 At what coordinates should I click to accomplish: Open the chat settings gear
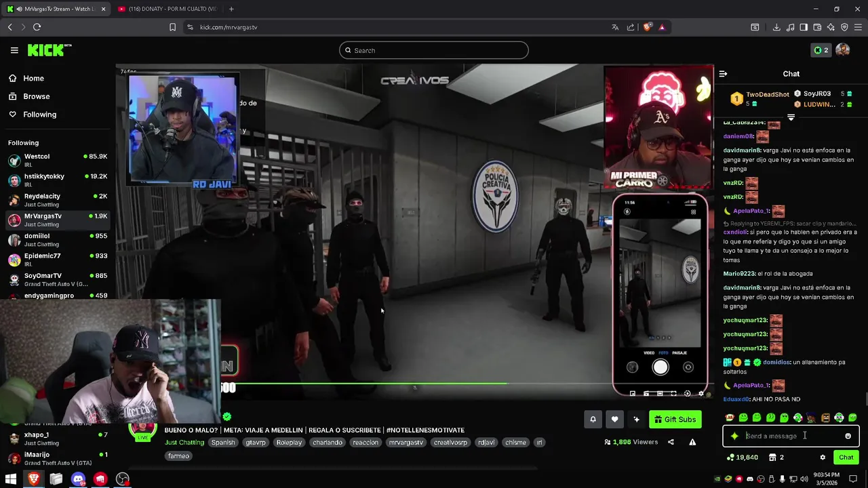click(823, 457)
